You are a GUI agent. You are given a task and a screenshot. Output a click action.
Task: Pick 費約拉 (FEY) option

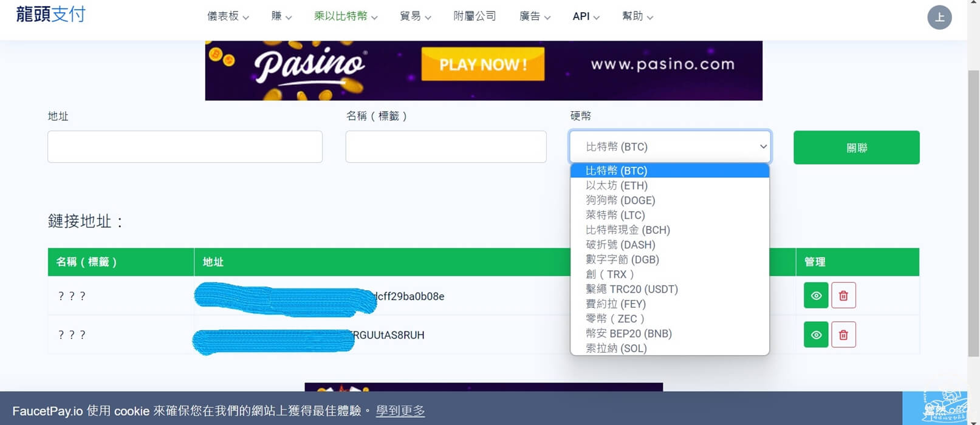(670, 304)
